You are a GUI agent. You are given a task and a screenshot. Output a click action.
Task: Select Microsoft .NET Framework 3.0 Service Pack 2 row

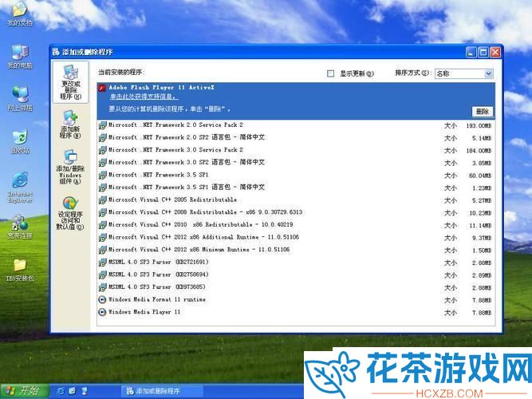pyautogui.click(x=296, y=150)
